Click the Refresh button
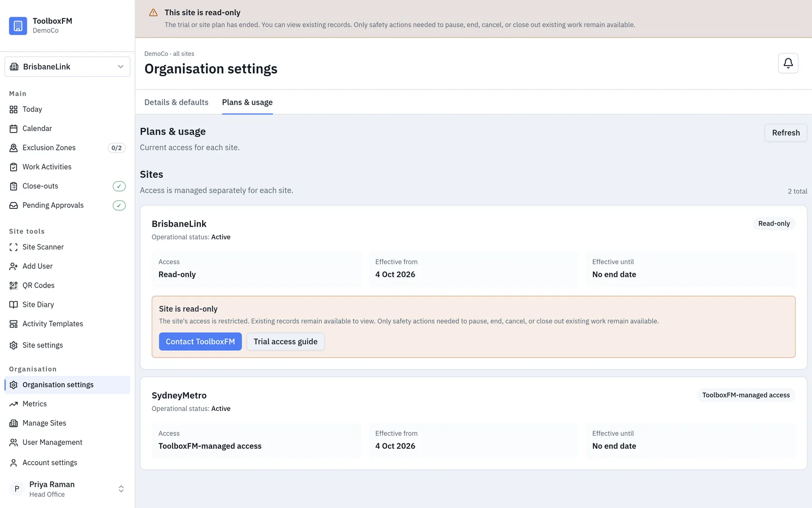 click(x=786, y=133)
